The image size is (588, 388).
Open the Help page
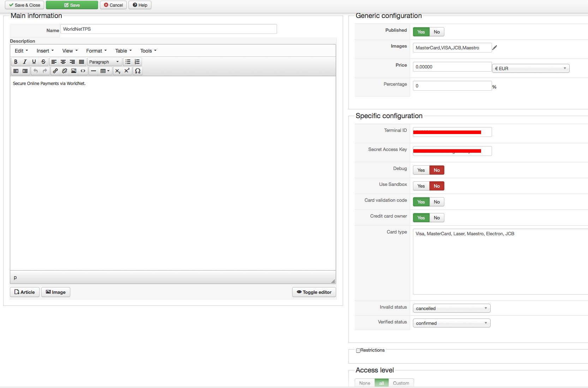pyautogui.click(x=140, y=5)
